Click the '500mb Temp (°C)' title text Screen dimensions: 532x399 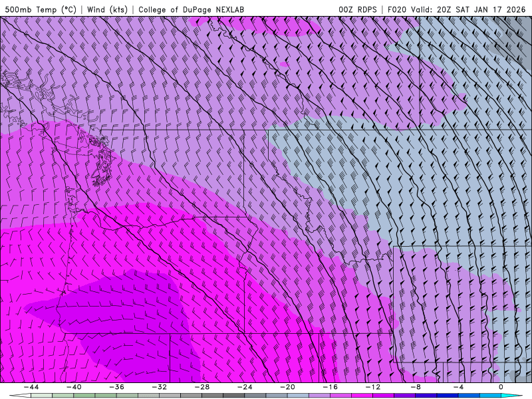click(41, 9)
